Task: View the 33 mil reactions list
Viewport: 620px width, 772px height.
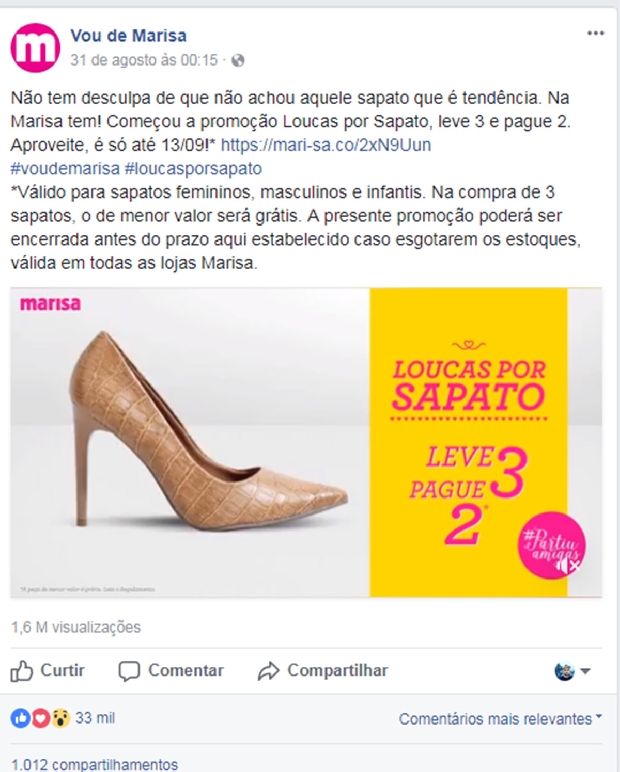Action: click(95, 718)
